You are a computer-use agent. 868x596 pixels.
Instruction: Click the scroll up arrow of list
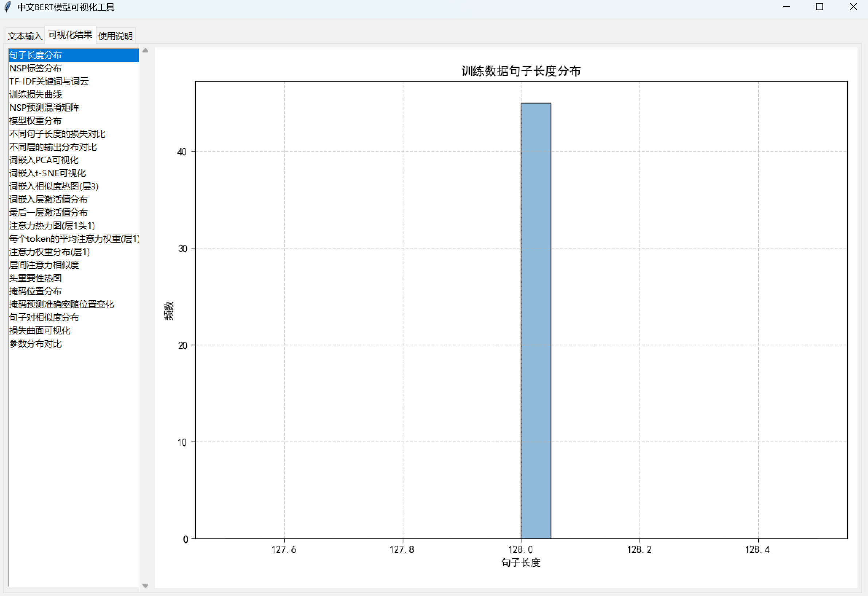point(145,50)
